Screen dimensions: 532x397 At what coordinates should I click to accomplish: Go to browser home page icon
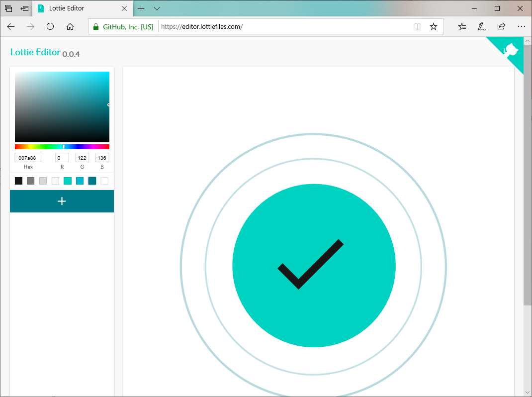point(70,27)
